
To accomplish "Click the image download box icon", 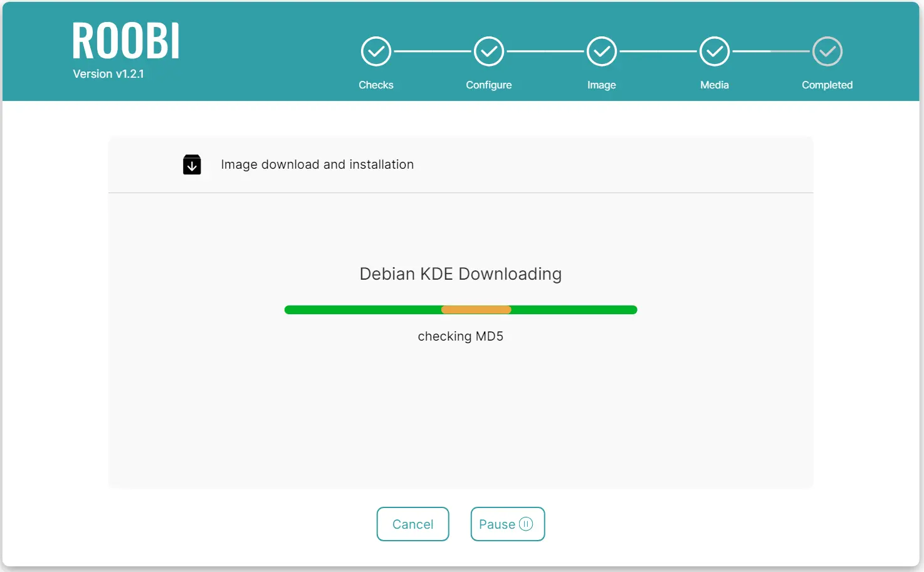I will tap(192, 164).
